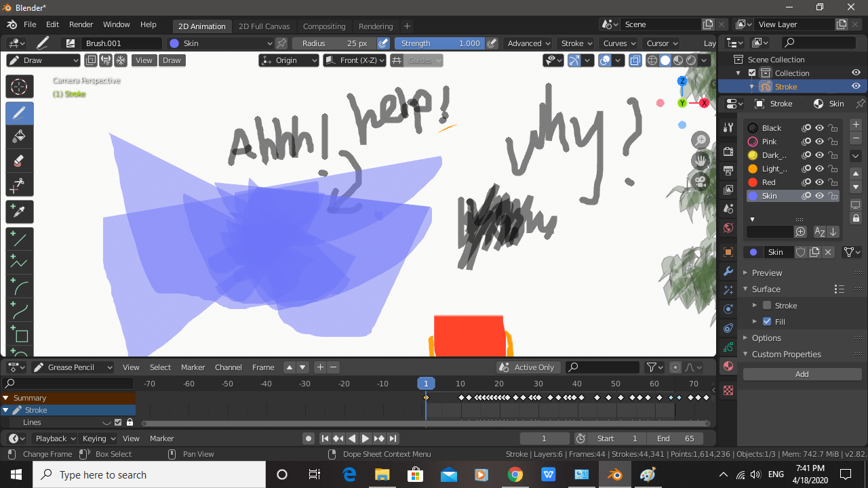Select the Skin material color swatch

click(753, 196)
